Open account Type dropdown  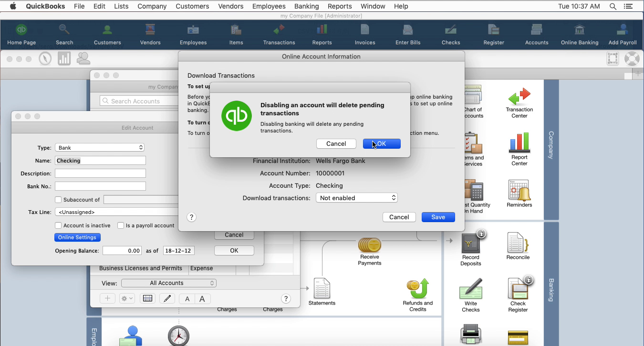click(x=100, y=148)
